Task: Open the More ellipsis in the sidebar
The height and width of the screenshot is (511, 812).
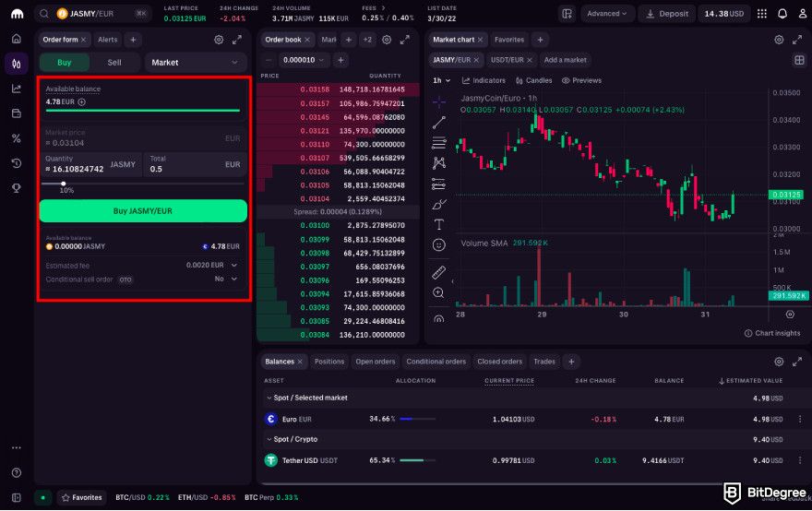Action: tap(17, 448)
